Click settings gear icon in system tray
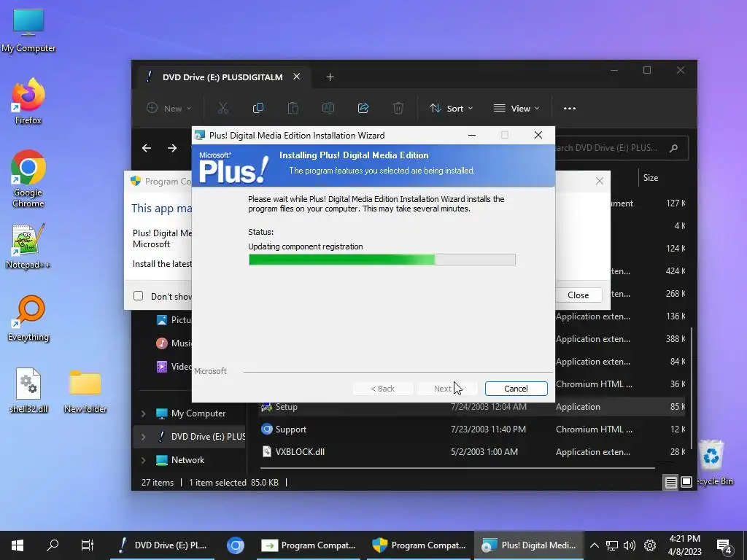Screen dimensions: 747x560 (650, 545)
